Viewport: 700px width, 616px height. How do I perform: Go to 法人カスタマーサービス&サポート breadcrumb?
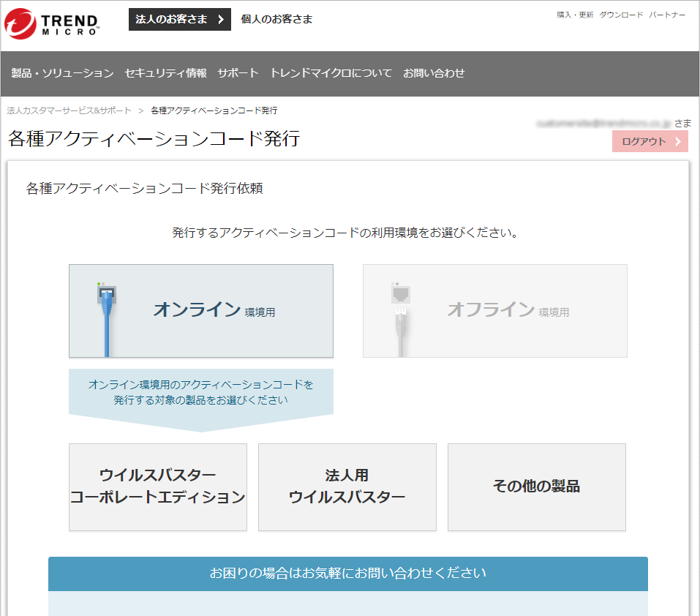tap(69, 110)
